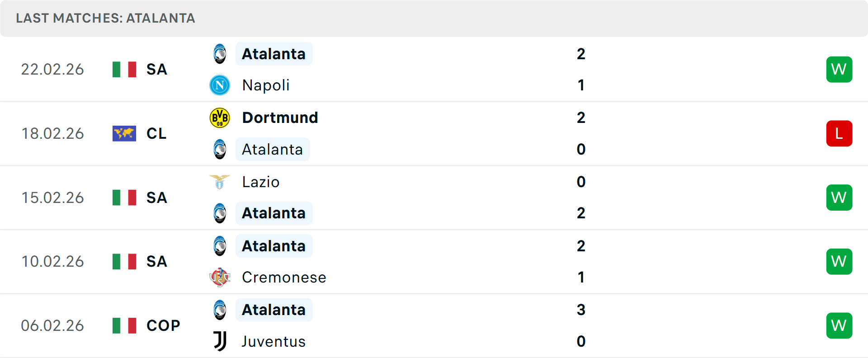868x358 pixels.
Task: Open the Juventus team name link
Action: click(274, 341)
